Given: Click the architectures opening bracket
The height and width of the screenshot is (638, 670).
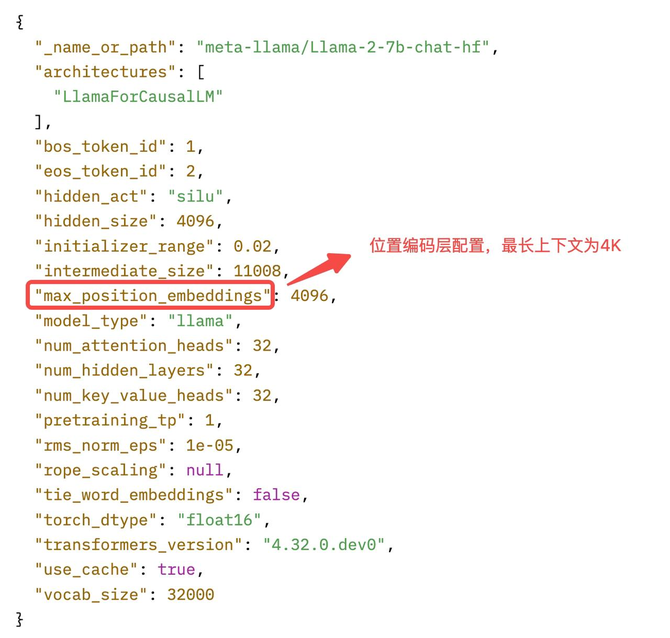Looking at the screenshot, I should pyautogui.click(x=201, y=72).
